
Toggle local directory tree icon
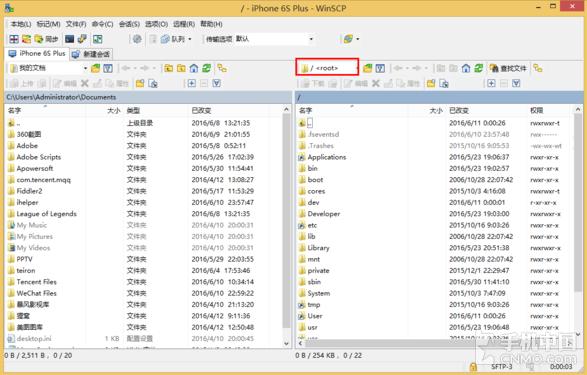222,68
